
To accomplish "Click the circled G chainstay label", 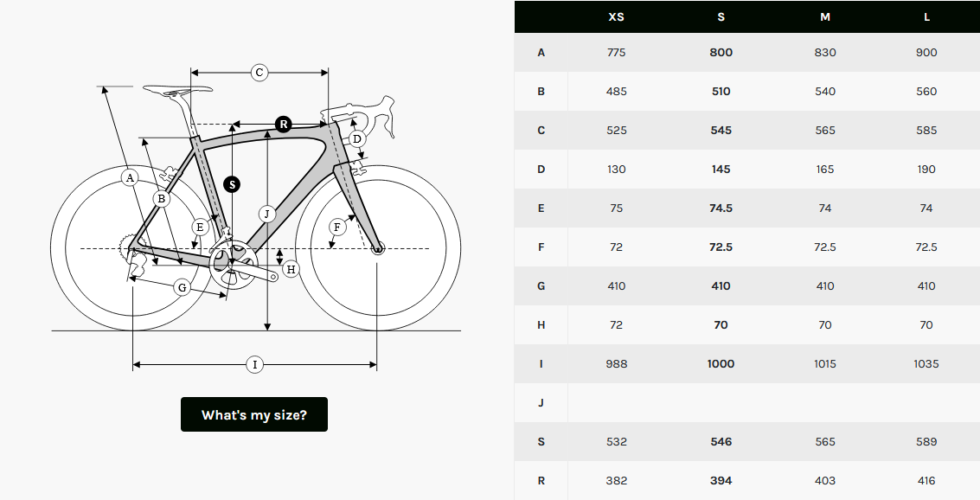I will coord(183,287).
